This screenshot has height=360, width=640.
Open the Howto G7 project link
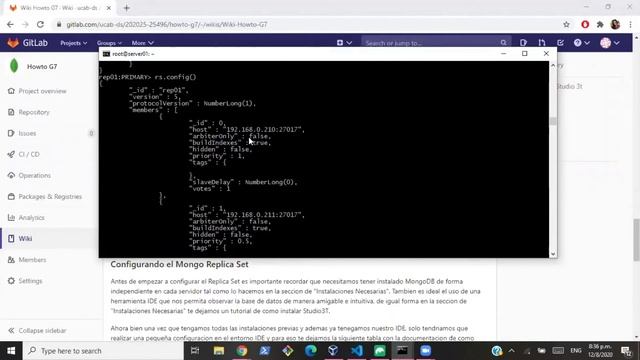point(42,67)
